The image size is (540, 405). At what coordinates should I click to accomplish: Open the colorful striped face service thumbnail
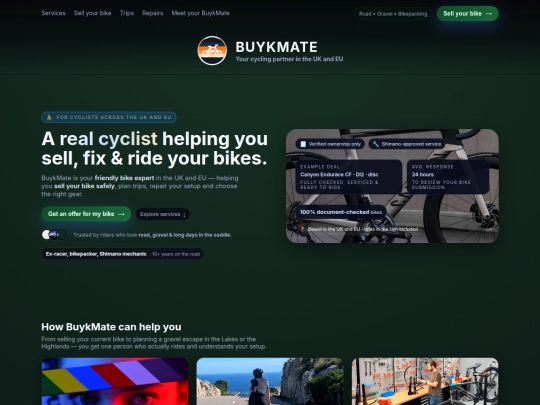tap(115, 381)
